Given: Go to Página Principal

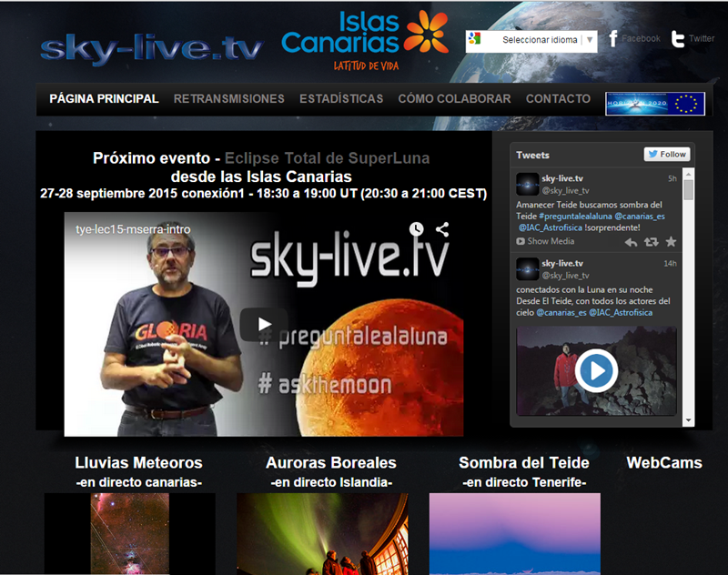Looking at the screenshot, I should pos(104,99).
